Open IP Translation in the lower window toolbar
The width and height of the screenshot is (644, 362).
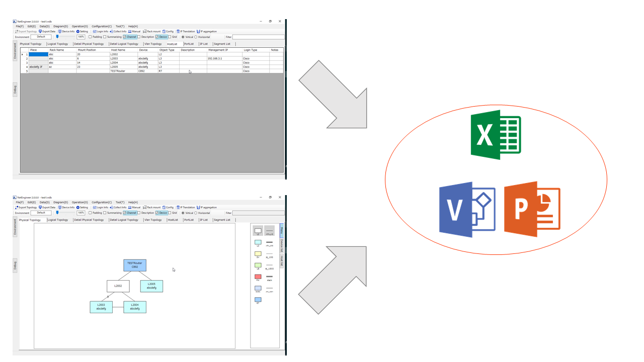pyautogui.click(x=186, y=207)
